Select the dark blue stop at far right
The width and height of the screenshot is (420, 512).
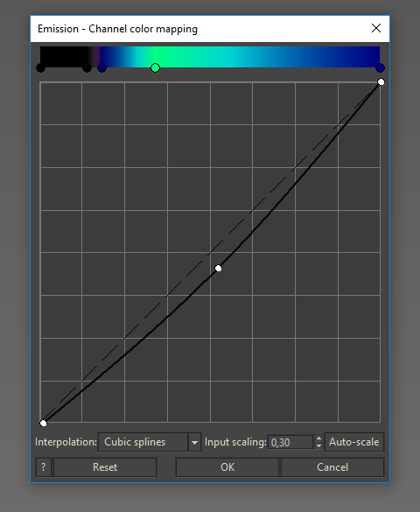point(380,68)
